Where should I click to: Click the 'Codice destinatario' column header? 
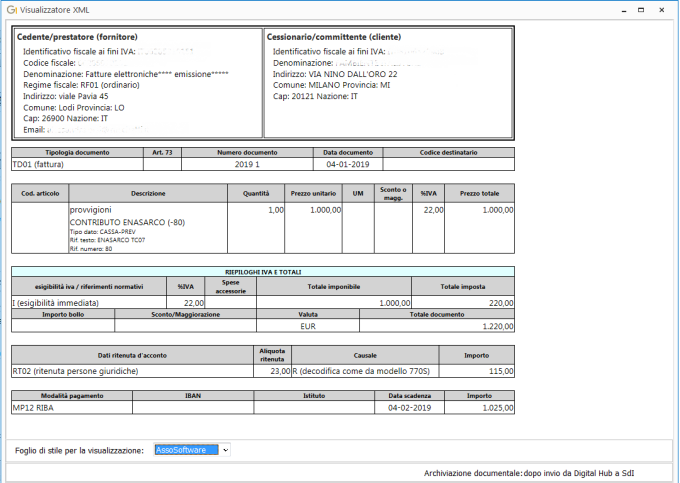448,153
